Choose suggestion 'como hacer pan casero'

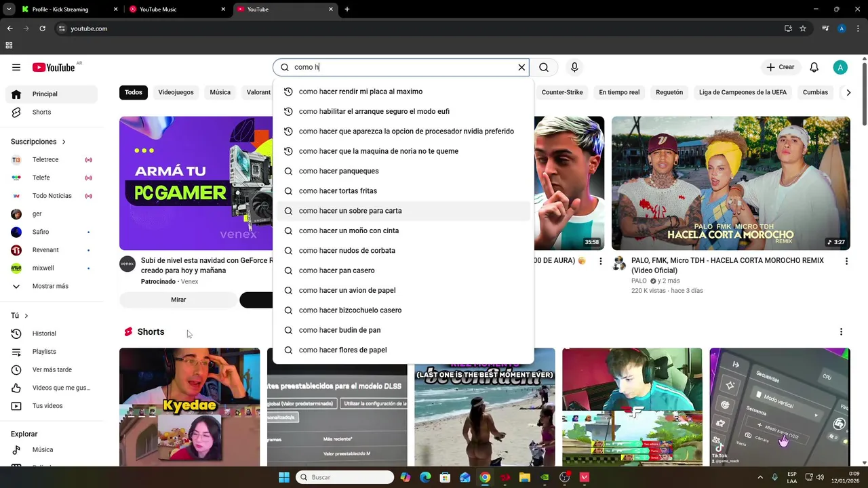[x=403, y=270]
